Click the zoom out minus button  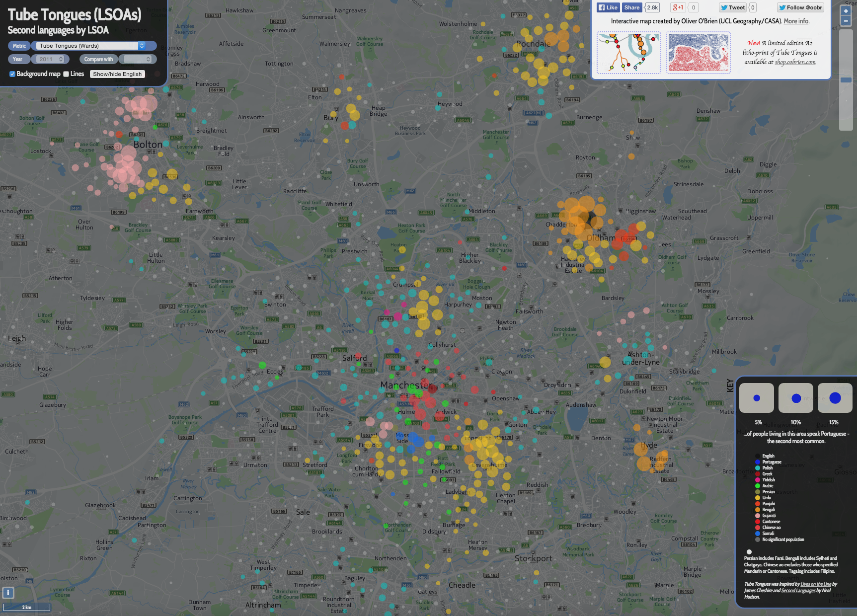tap(846, 21)
